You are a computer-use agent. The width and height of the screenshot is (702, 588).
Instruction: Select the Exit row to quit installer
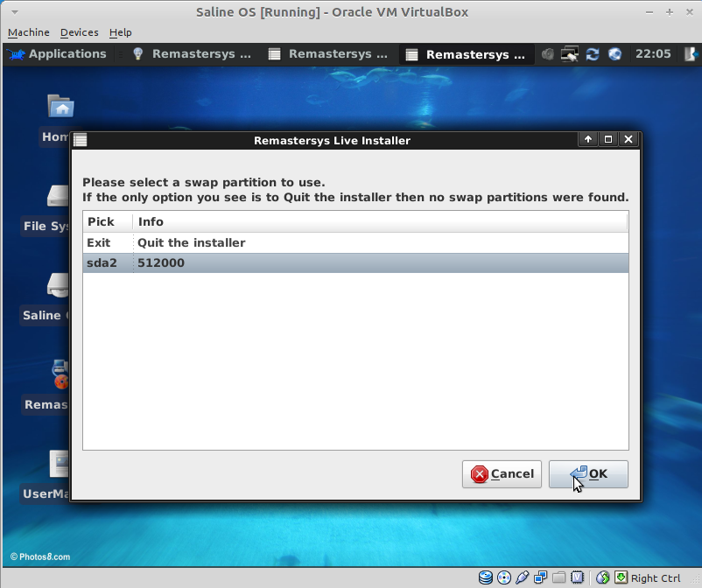(355, 242)
